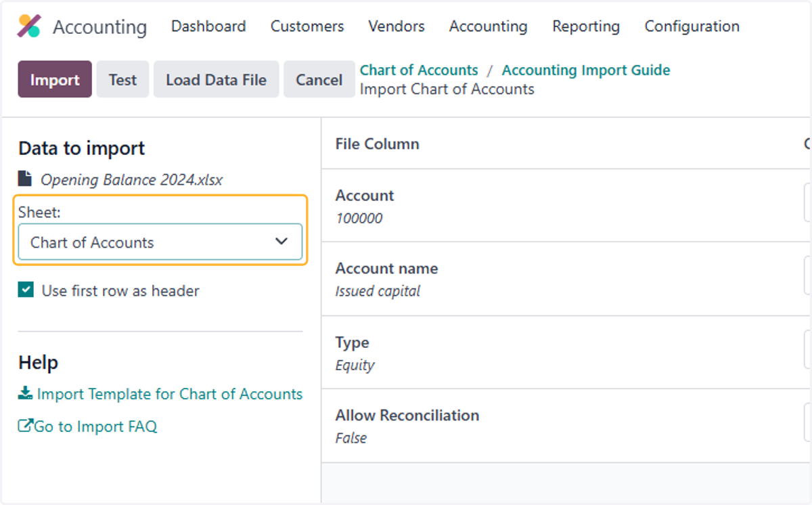
Task: Click the Account file column row
Action: click(566, 206)
